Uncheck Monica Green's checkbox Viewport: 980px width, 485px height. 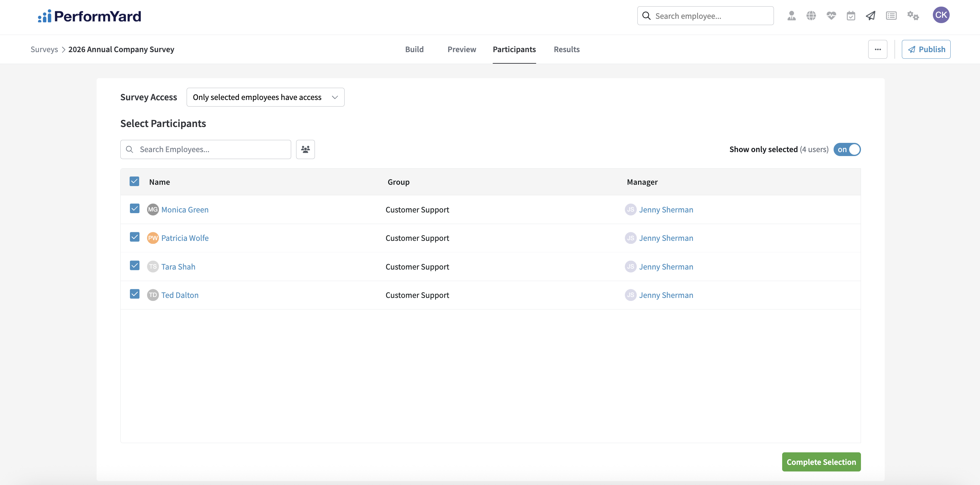[135, 209]
